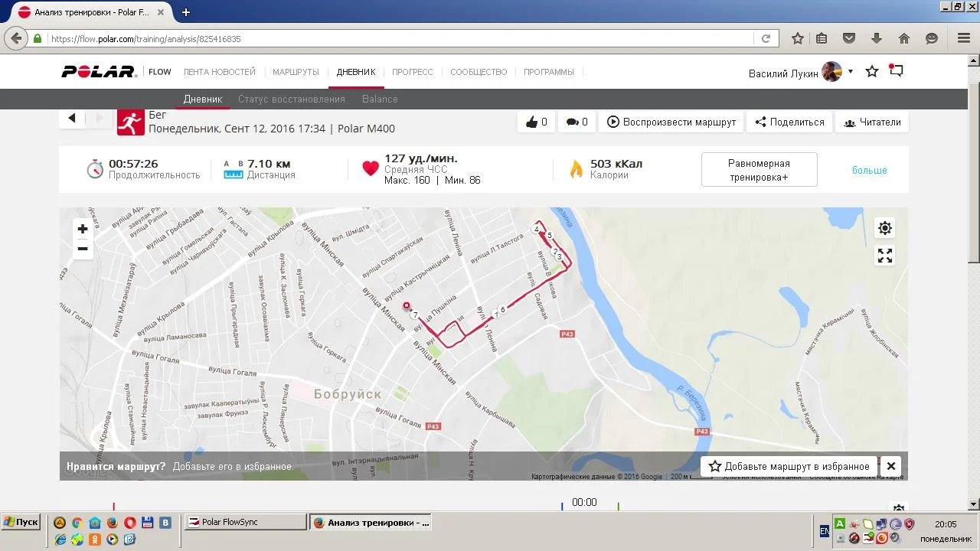
Task: Click the browser vertical scrollbar down arrow
Action: [974, 504]
